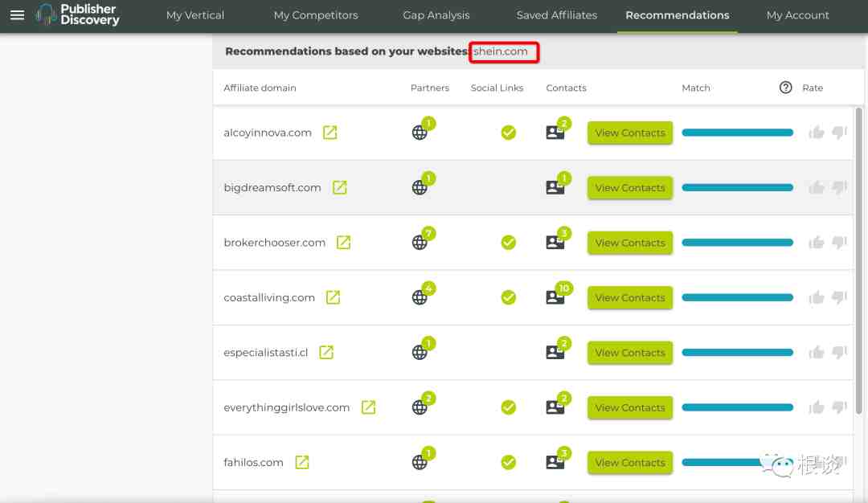View Contacts for especialistasti.cl
Image resolution: width=868 pixels, height=503 pixels.
pos(630,353)
